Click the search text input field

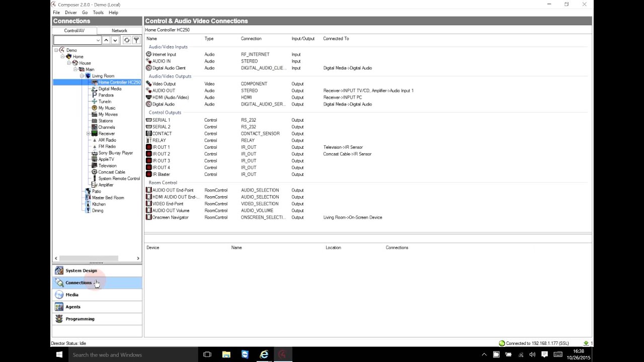(74, 40)
